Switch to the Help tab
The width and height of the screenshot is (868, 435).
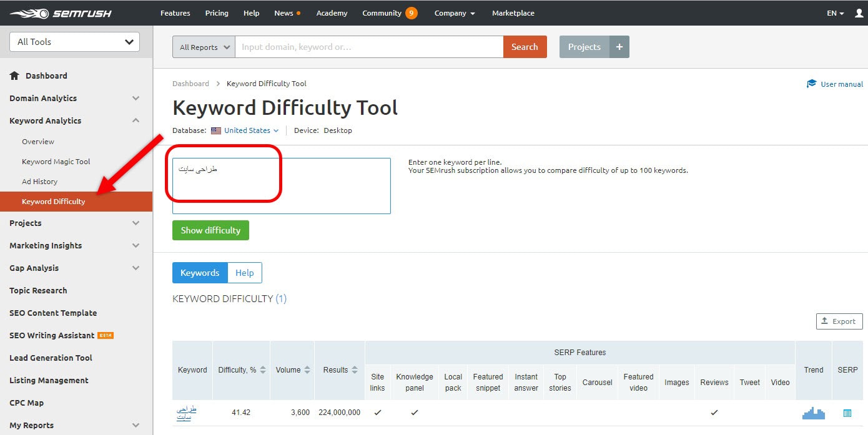[x=244, y=272]
